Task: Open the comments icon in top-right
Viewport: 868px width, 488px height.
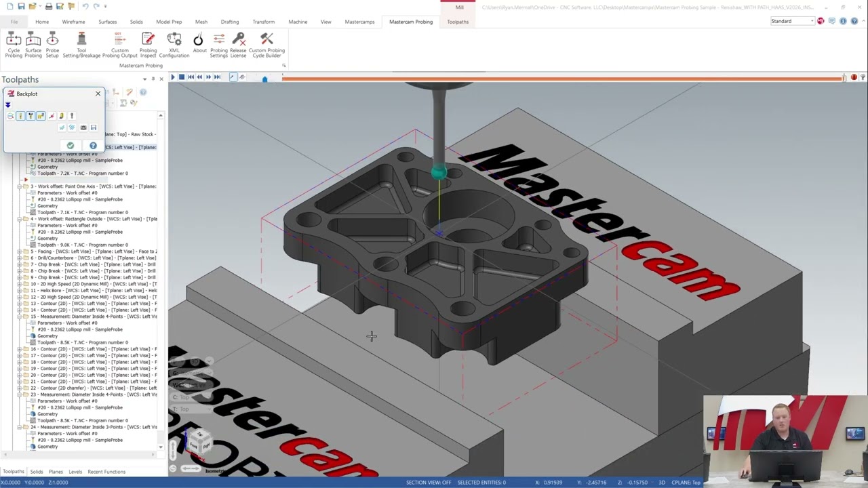Action: (x=832, y=21)
